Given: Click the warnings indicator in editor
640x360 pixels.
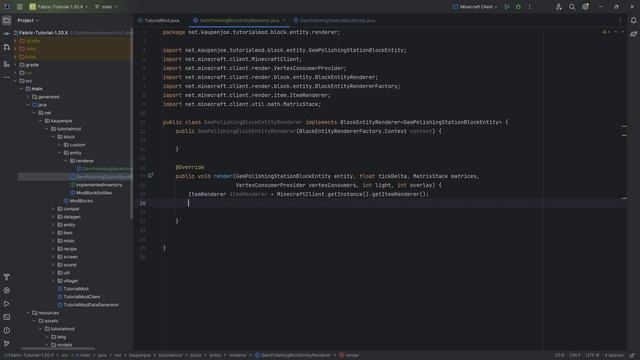Looking at the screenshot, I should [x=607, y=32].
